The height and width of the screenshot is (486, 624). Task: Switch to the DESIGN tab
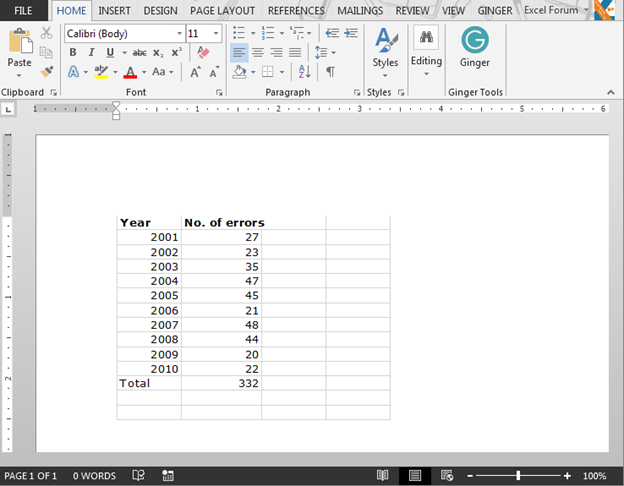(x=160, y=11)
